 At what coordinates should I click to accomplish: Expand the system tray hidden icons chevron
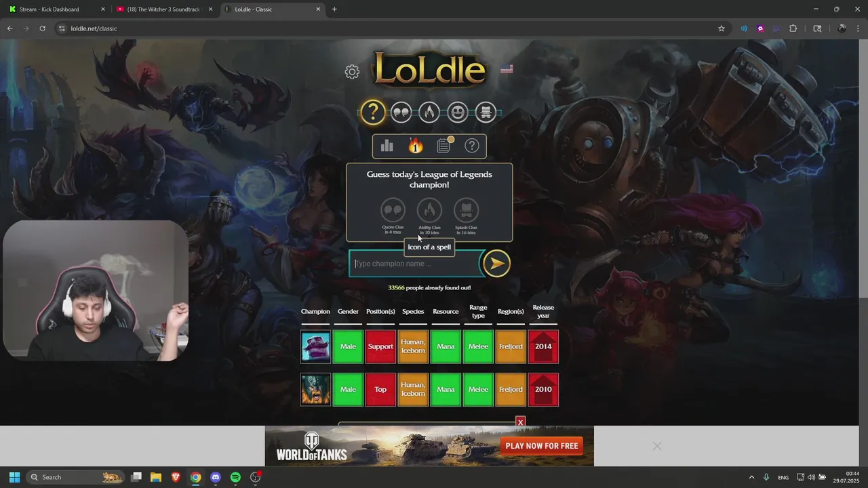click(751, 477)
